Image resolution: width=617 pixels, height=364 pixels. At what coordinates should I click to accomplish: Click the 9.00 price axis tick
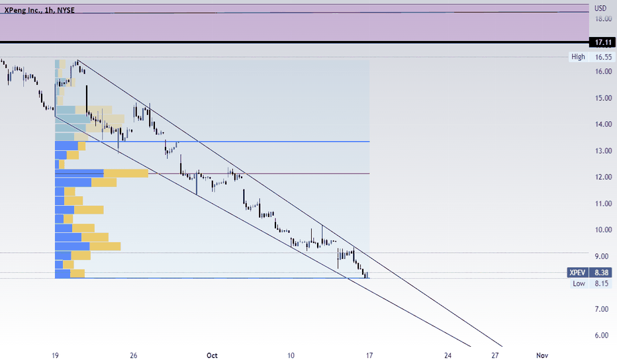click(x=602, y=256)
